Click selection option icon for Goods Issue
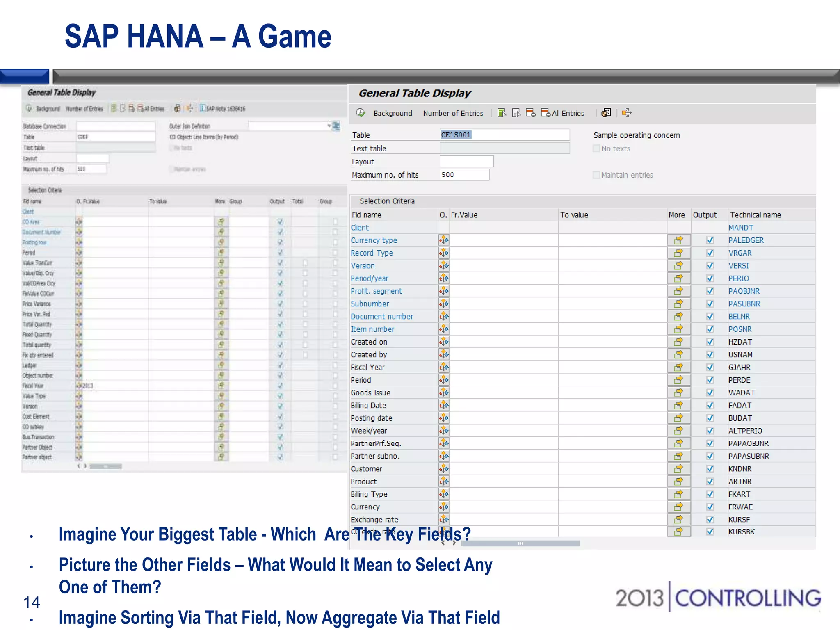Viewport: 840px width, 630px height. click(x=444, y=393)
